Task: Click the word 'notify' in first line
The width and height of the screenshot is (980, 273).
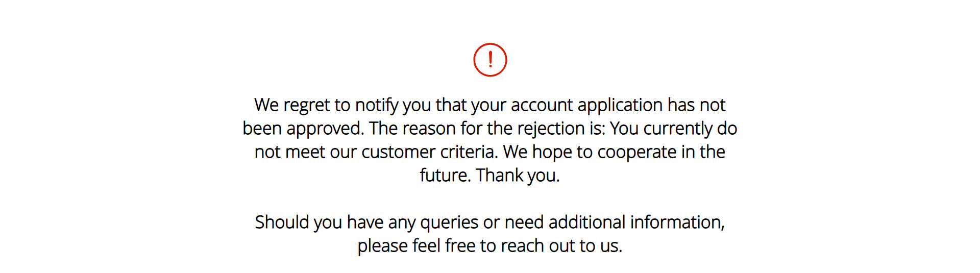Action: click(377, 105)
